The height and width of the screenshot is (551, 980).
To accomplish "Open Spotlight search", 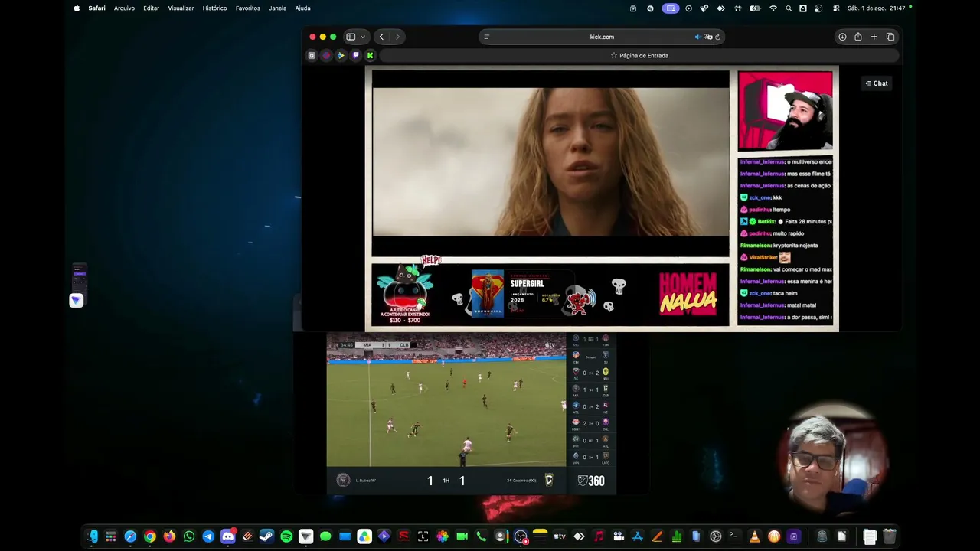I will (789, 8).
